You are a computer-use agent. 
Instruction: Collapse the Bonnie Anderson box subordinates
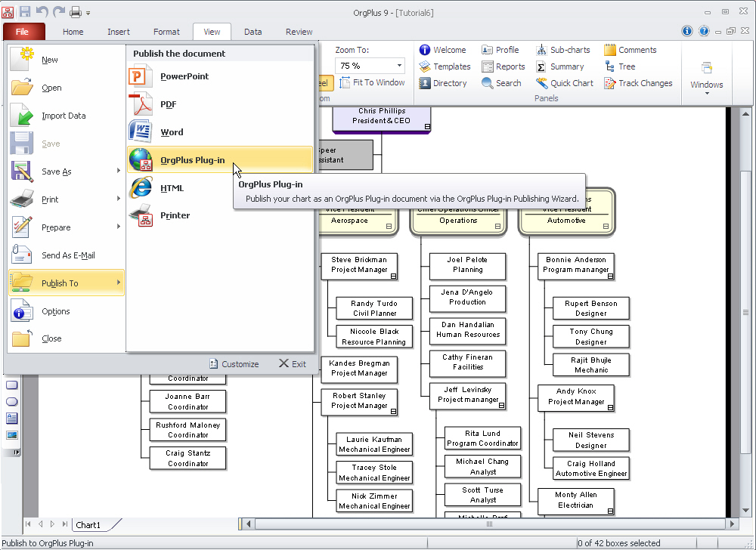[610, 276]
